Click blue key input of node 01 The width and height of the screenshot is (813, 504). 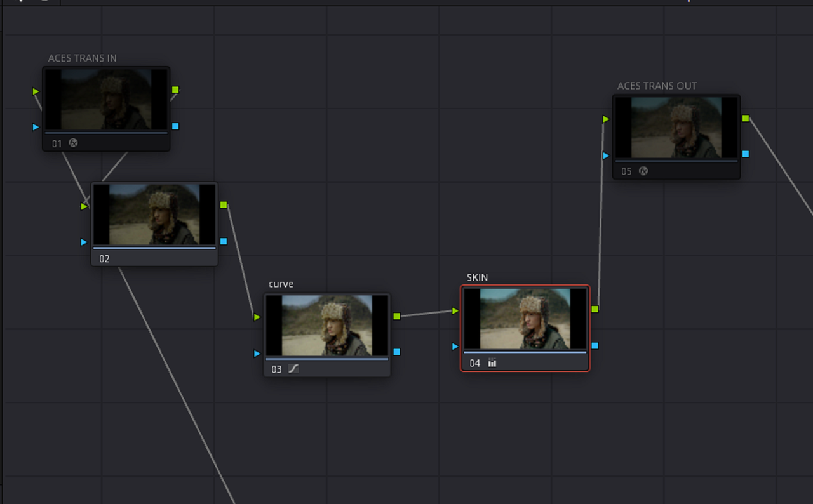point(36,127)
